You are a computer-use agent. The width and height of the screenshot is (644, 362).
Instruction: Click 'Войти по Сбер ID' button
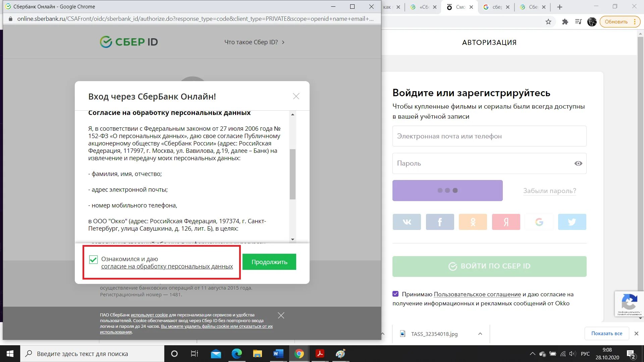(489, 266)
